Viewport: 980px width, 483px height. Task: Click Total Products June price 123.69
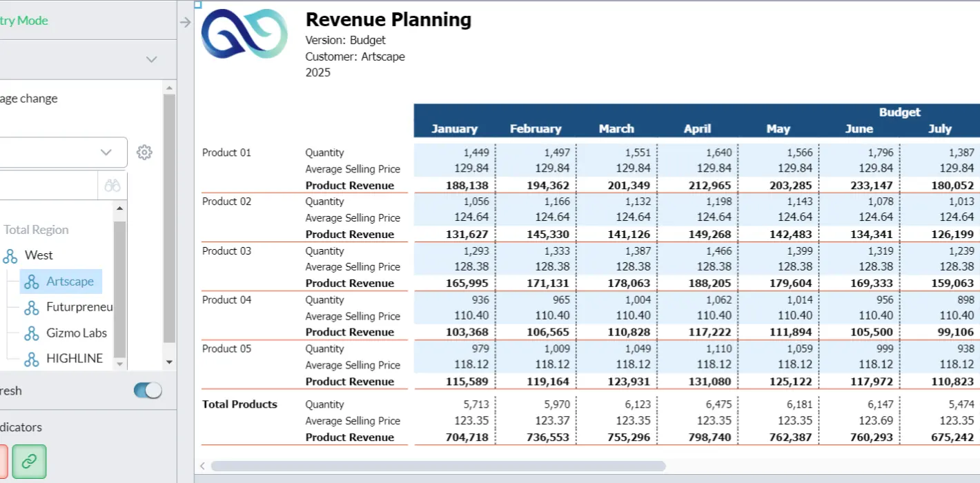tap(876, 420)
